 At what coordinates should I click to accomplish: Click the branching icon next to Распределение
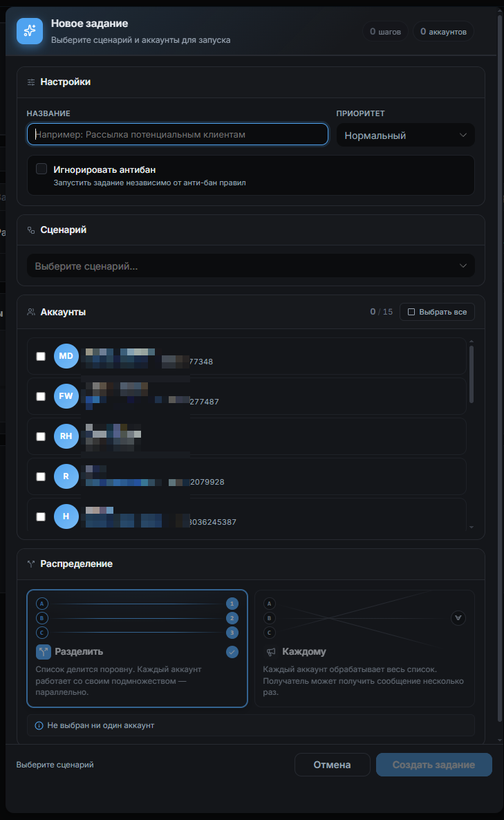31,563
